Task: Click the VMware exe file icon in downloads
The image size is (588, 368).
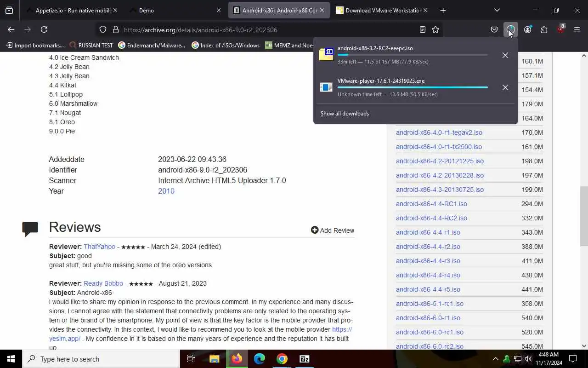Action: (x=326, y=87)
